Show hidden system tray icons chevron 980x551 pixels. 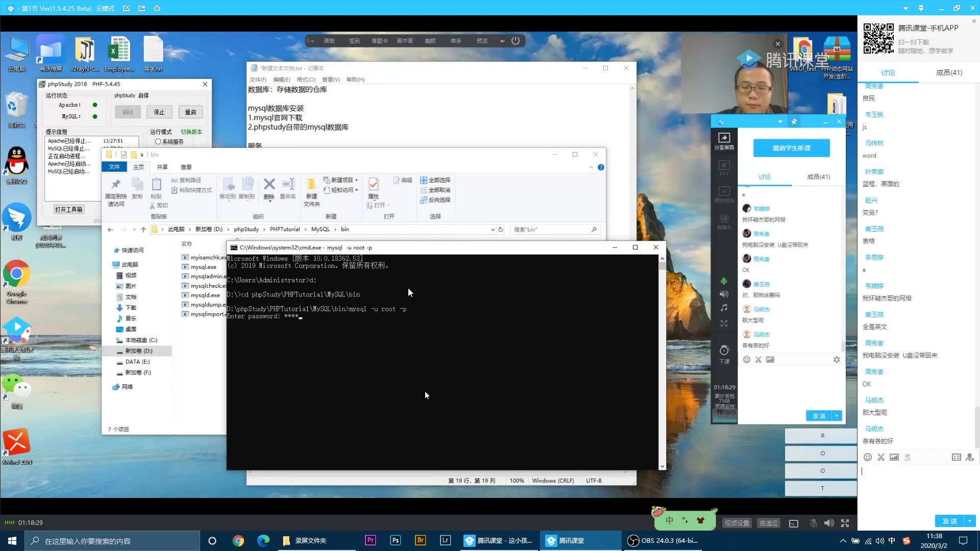pos(843,541)
